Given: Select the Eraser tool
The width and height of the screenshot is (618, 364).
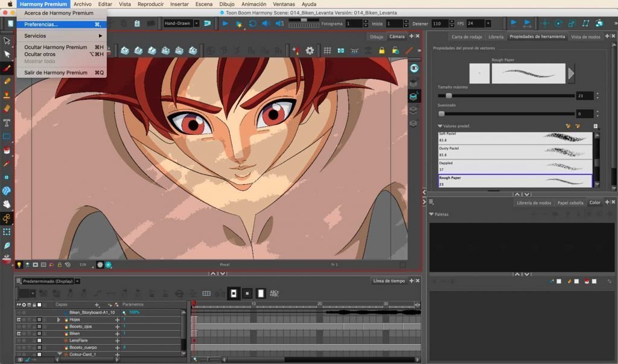Looking at the screenshot, I should click(x=7, y=109).
